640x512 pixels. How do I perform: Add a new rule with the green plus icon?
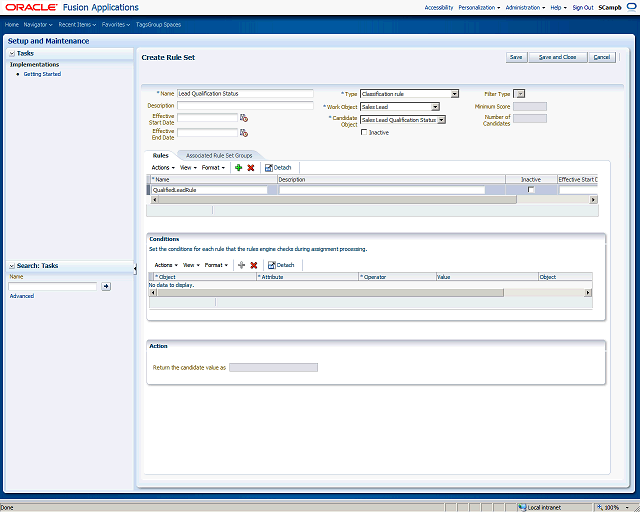tap(238, 167)
